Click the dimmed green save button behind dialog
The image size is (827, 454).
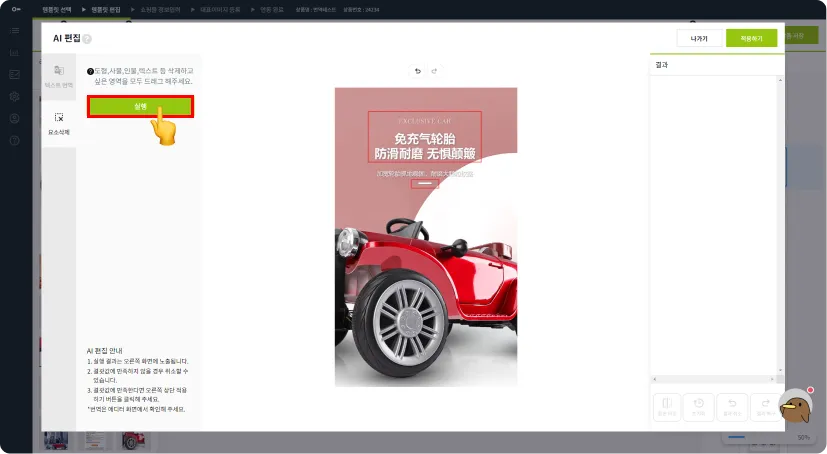pyautogui.click(x=801, y=36)
